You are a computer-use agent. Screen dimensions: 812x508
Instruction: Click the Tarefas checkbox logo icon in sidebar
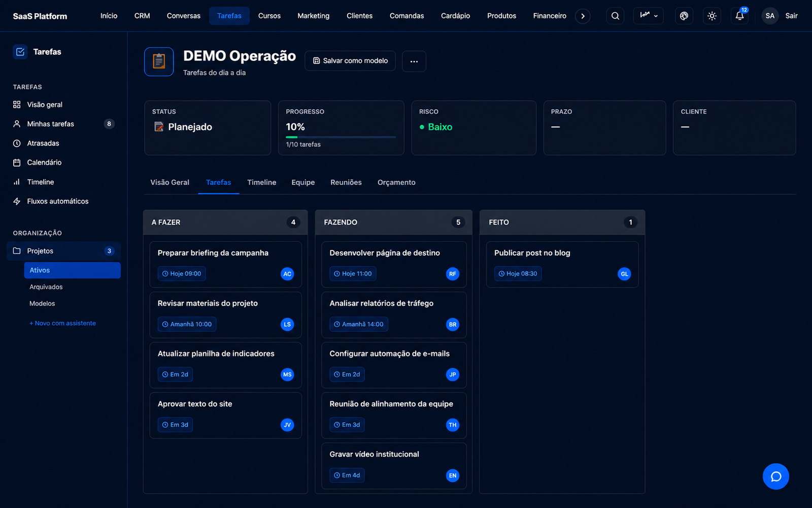pyautogui.click(x=20, y=51)
